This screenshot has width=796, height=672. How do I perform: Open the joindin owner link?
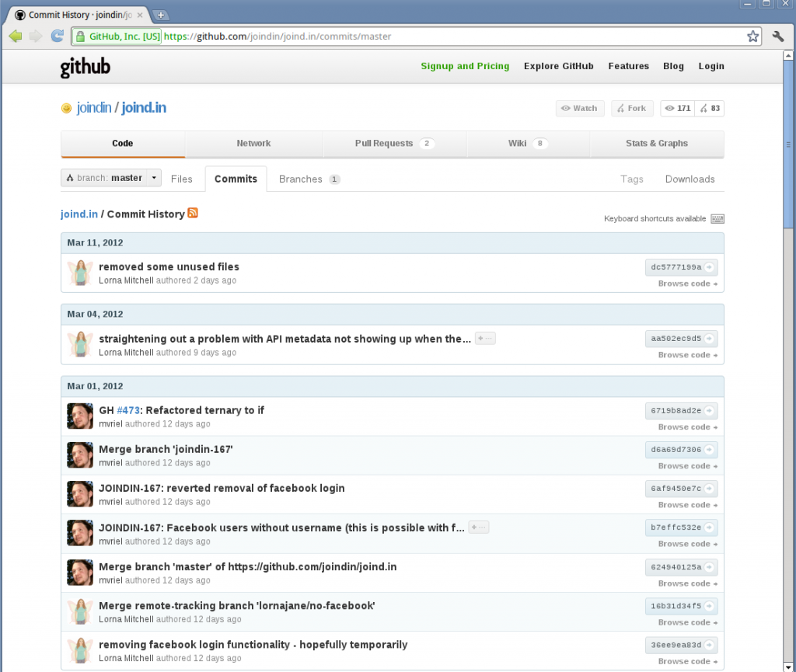[x=94, y=107]
